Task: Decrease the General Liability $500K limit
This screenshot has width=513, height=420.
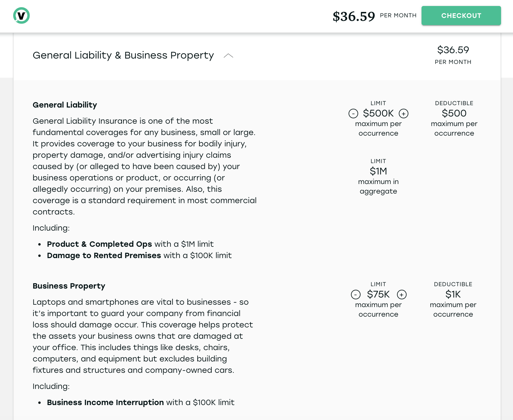Action: click(353, 114)
